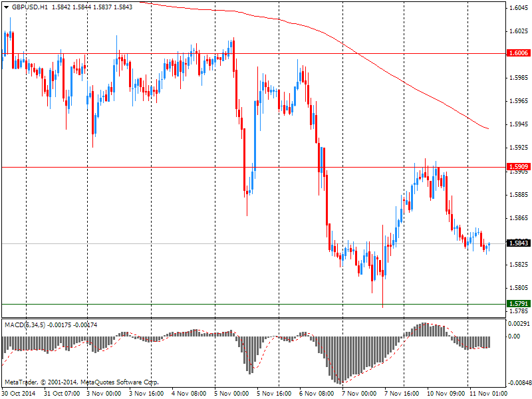
Task: Select the 1.5791 green price level label
Action: (519, 303)
